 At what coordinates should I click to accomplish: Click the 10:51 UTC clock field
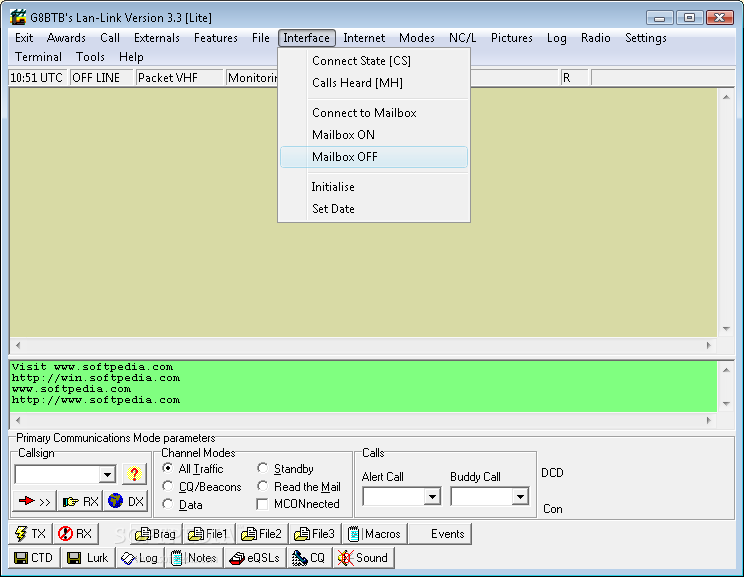[37, 78]
